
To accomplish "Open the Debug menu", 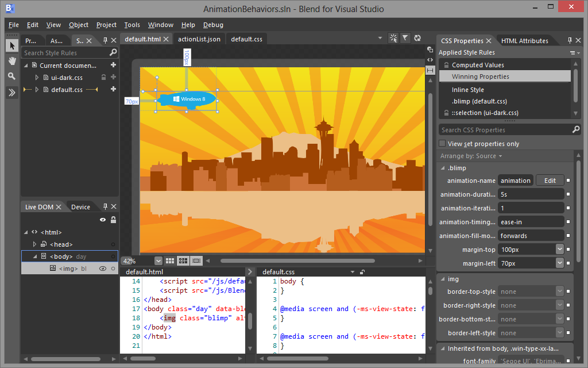I will [213, 25].
